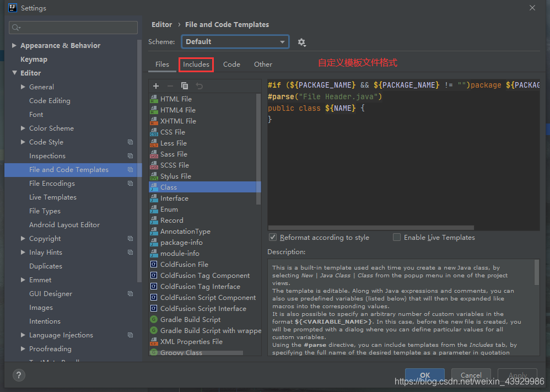Screen dimensions: 550x392
Task: Select the SCSS File template icon
Action: pos(154,165)
